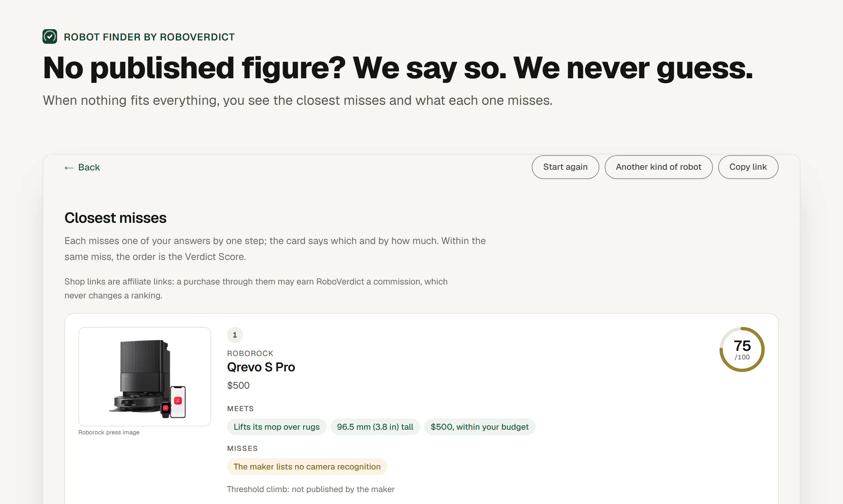Choose Another kind of robot

[x=658, y=167]
